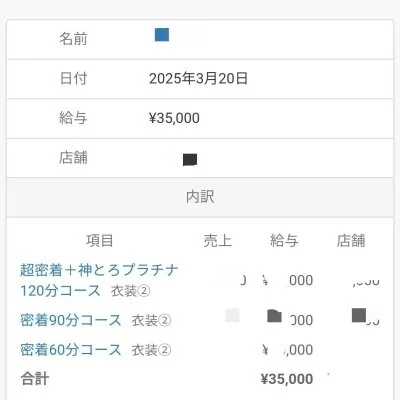Image resolution: width=400 pixels, height=400 pixels.
Task: Click the dark square in the 店舗 row
Action: point(190,160)
